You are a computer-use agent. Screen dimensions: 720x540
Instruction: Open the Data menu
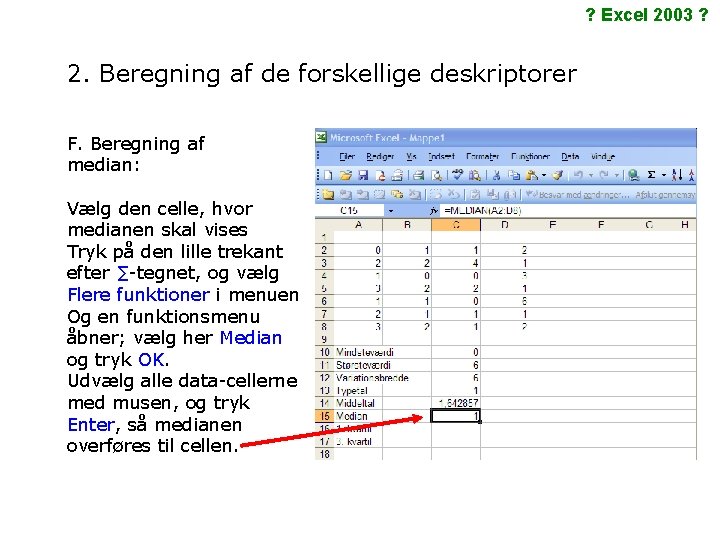[x=570, y=157]
